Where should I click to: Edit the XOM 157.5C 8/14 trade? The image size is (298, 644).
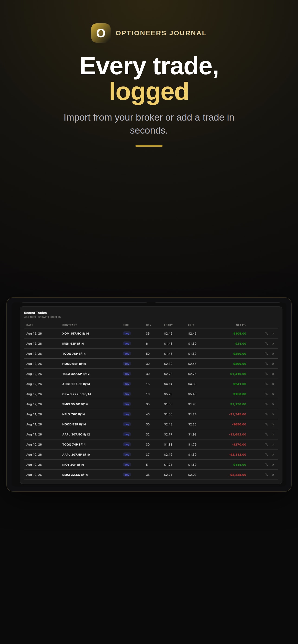click(266, 334)
